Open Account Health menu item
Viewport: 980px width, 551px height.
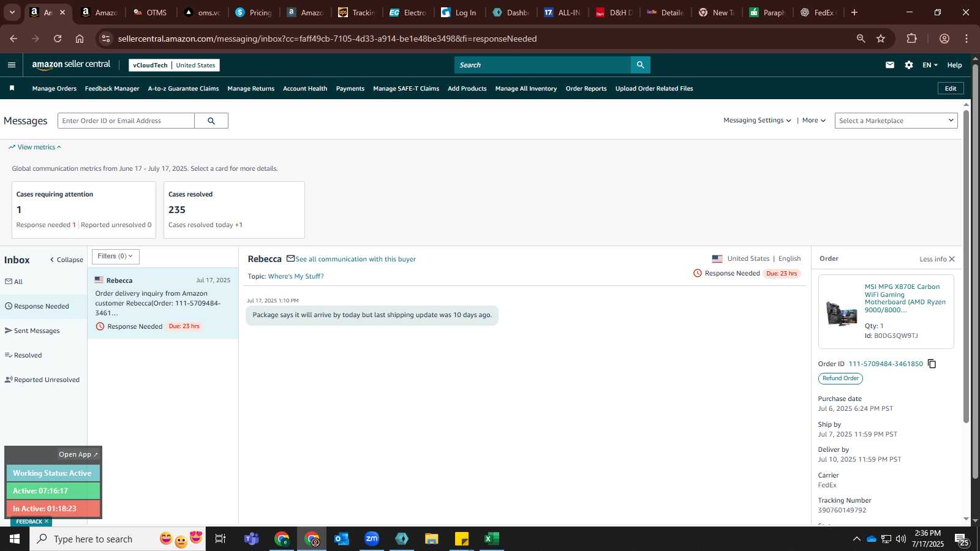(305, 89)
